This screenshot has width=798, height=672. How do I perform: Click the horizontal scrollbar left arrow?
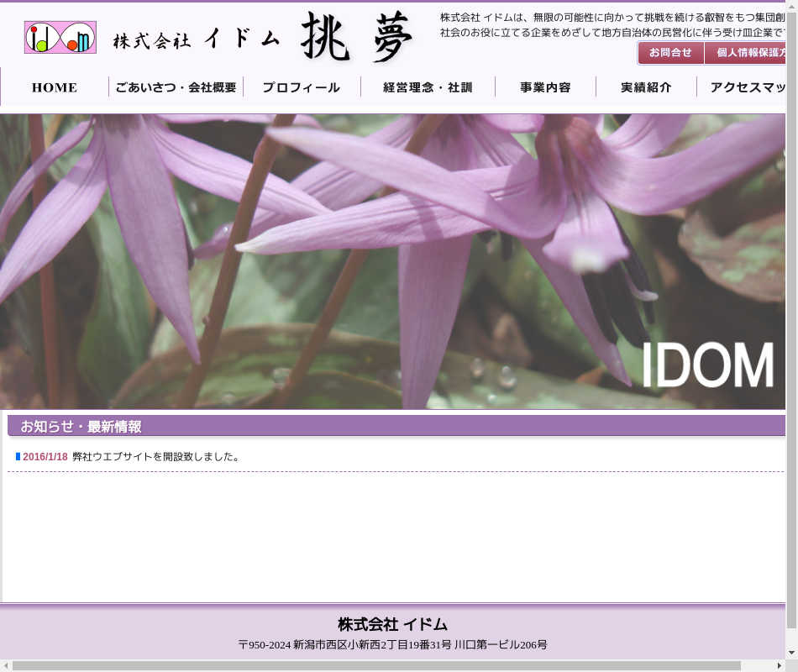6,665
